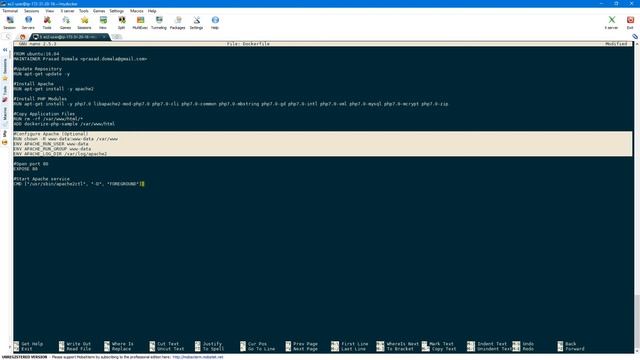The width and height of the screenshot is (640, 360).
Task: Click the Session toolbar icon
Action: point(9,22)
